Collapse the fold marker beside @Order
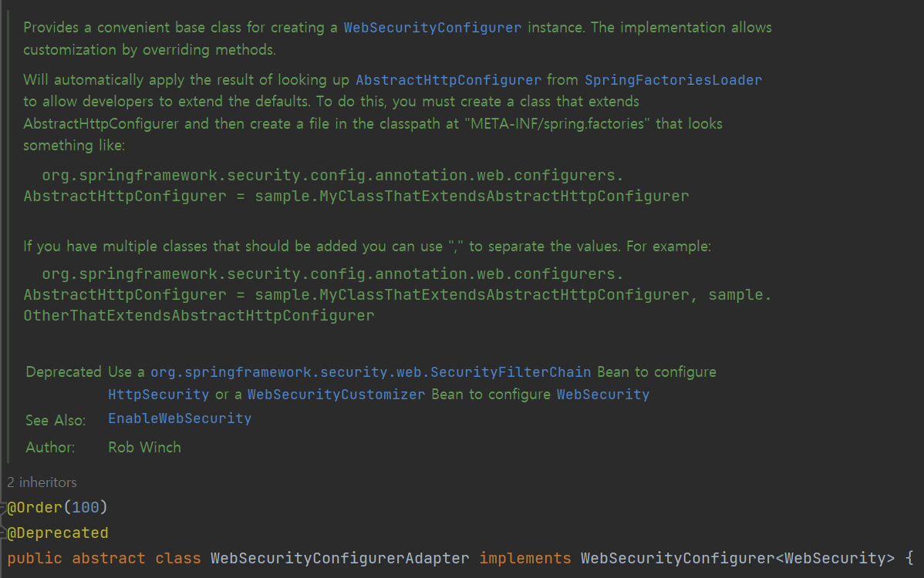 point(4,507)
